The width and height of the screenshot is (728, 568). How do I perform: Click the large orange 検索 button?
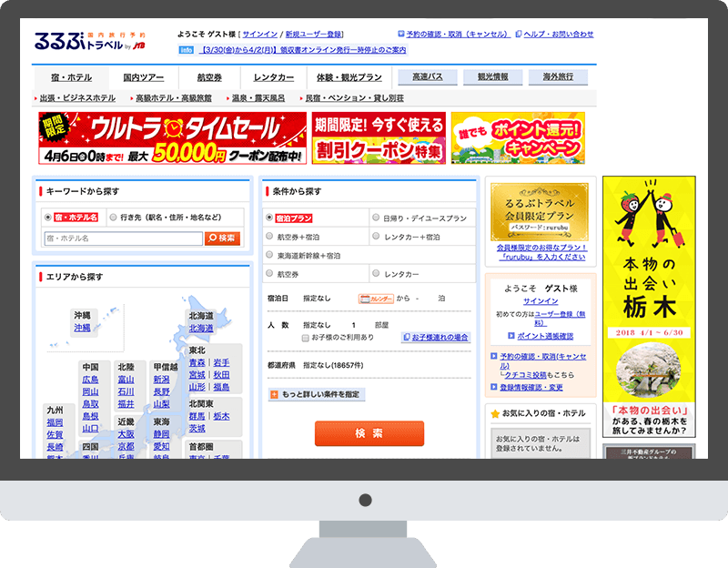point(369,433)
